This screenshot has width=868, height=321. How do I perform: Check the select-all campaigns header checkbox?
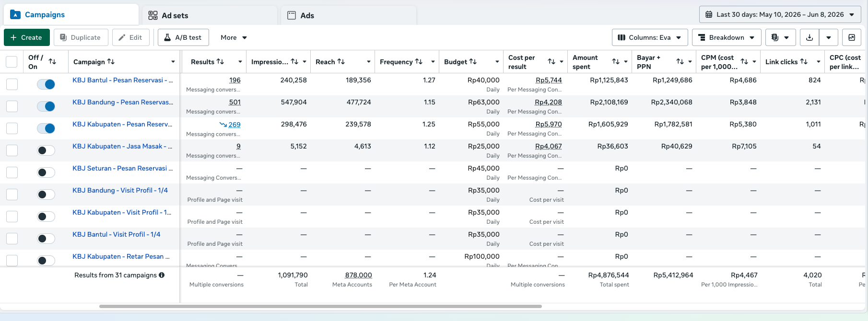coord(12,62)
